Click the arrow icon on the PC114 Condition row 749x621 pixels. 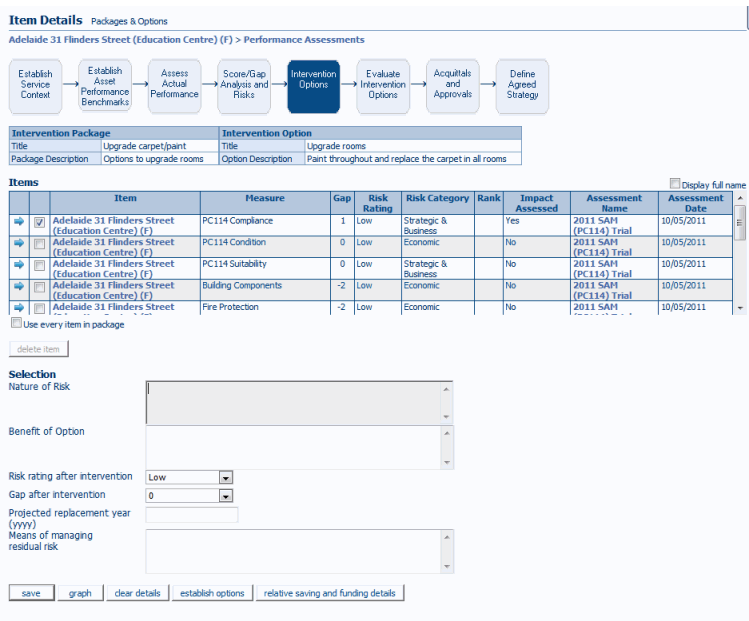[19, 243]
